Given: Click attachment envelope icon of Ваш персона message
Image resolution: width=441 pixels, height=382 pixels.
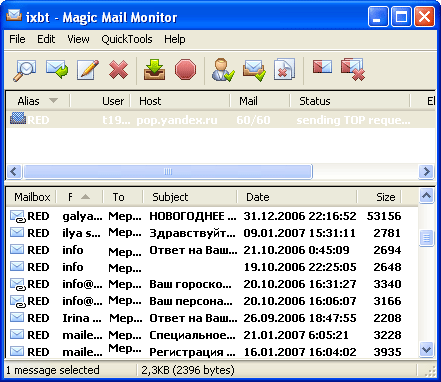Looking at the screenshot, I should click(17, 301).
